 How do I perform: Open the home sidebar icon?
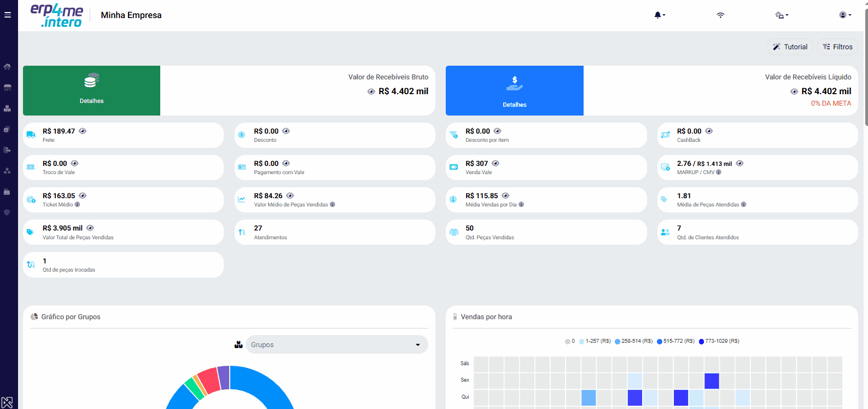pyautogui.click(x=7, y=67)
